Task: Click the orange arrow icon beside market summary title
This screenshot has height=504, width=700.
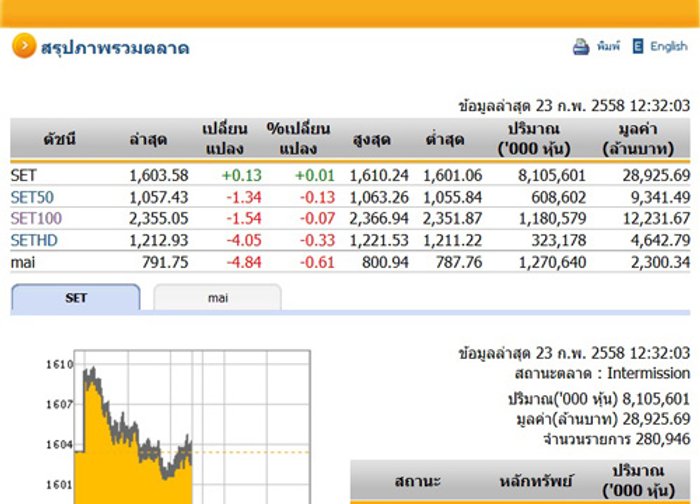Action: 24,46
